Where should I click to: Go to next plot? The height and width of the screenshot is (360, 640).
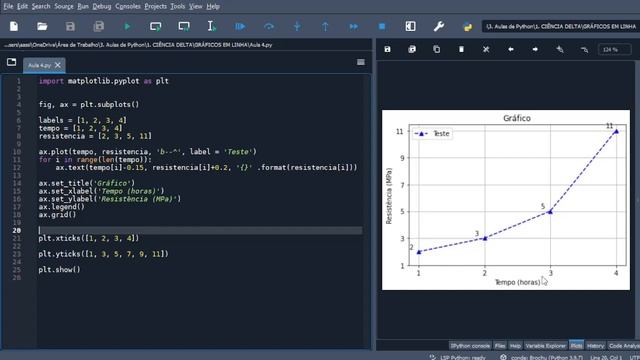[535, 49]
